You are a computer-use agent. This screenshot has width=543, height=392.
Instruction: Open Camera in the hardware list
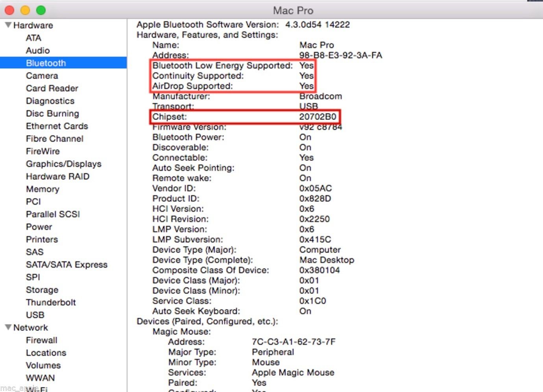[x=42, y=76]
